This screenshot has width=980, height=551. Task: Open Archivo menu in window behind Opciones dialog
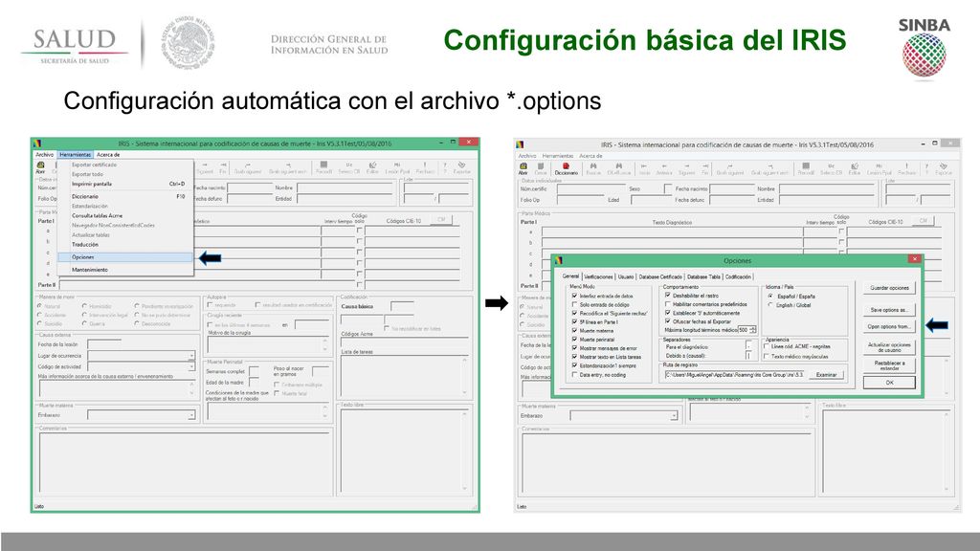[x=527, y=156]
